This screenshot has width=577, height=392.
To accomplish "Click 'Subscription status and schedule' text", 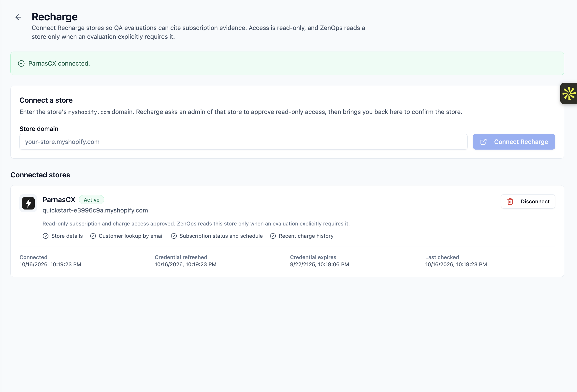I will click(x=221, y=236).
